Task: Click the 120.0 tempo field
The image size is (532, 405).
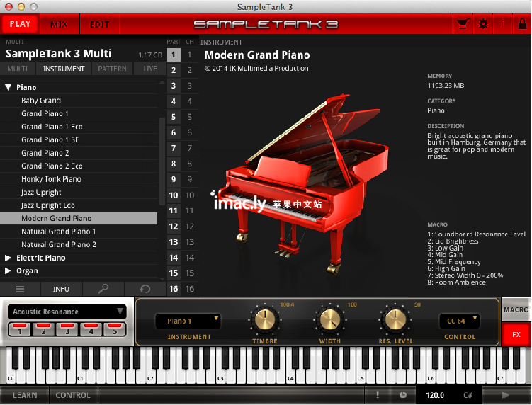Action: tap(435, 395)
